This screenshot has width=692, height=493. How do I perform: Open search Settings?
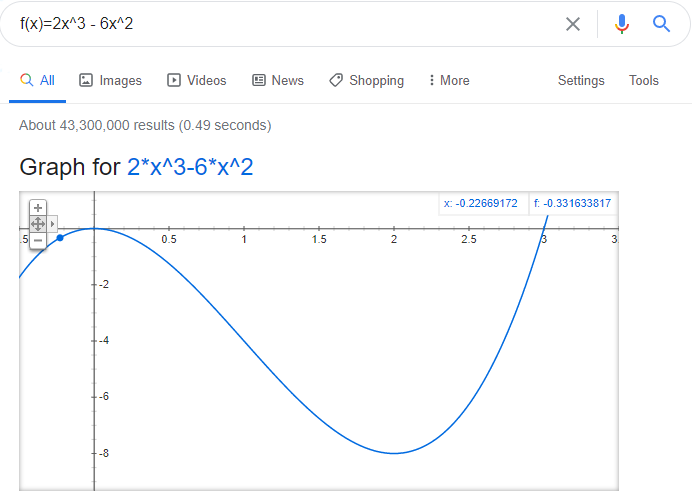581,80
